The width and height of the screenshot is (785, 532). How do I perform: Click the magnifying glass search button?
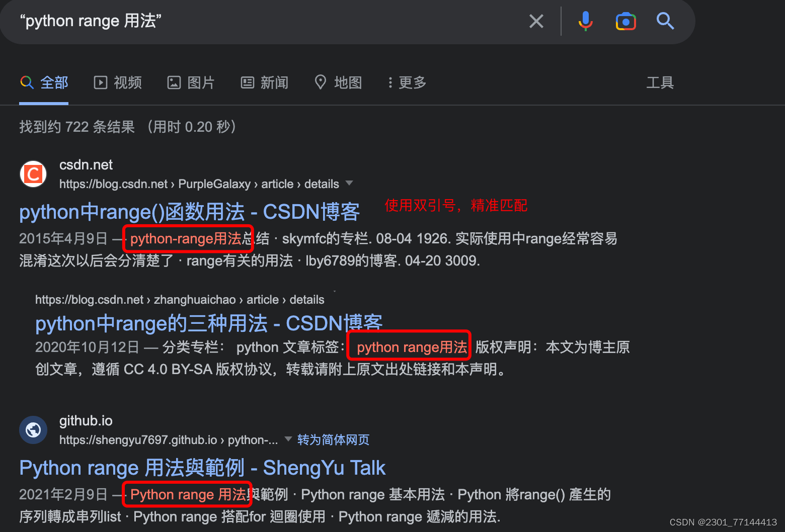(x=665, y=21)
